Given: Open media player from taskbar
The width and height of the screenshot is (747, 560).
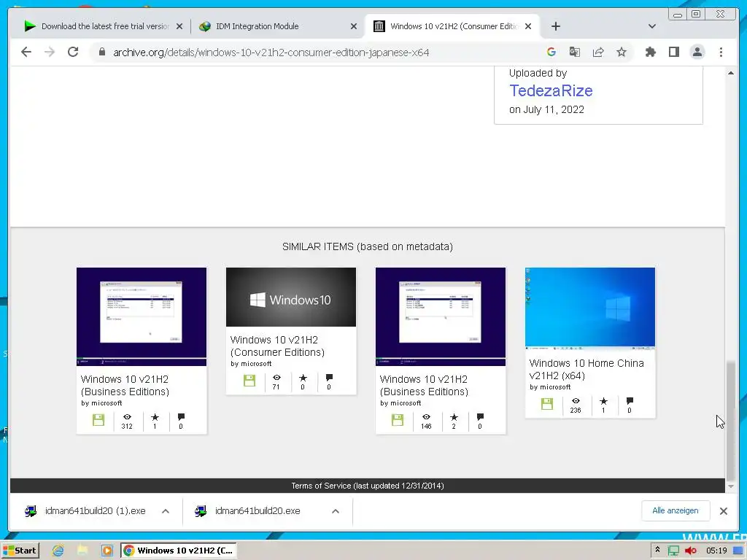Looking at the screenshot, I should [107, 551].
